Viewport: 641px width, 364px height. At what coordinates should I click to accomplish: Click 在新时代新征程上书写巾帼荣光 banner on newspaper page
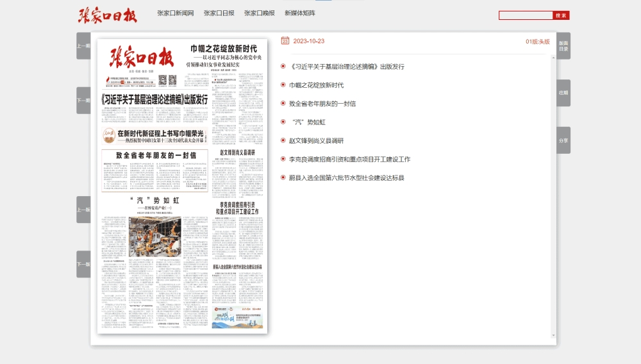(154, 136)
